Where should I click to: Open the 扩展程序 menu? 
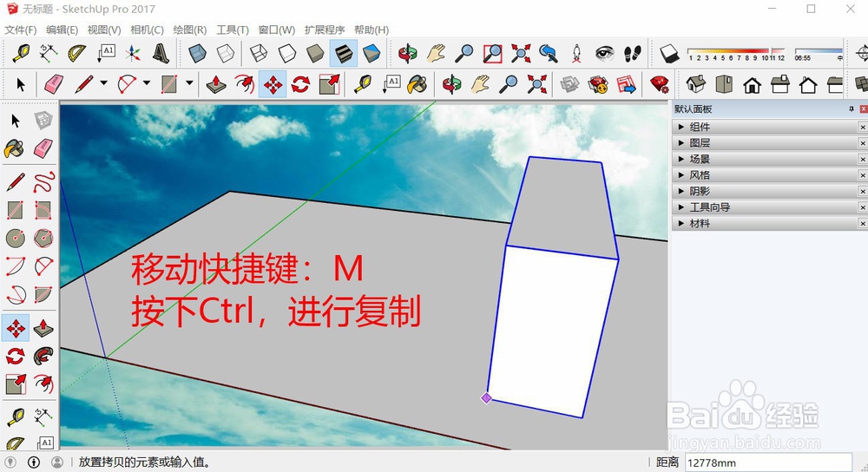pyautogui.click(x=325, y=29)
